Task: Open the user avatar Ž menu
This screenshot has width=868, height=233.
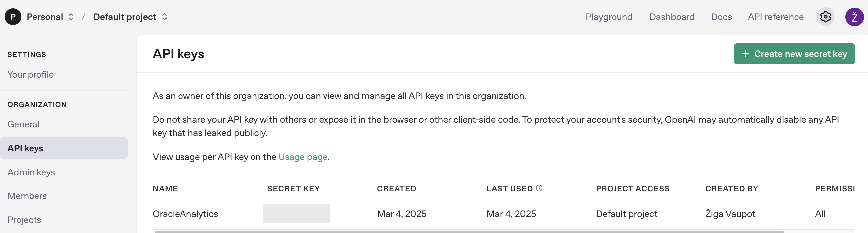Action: (854, 17)
